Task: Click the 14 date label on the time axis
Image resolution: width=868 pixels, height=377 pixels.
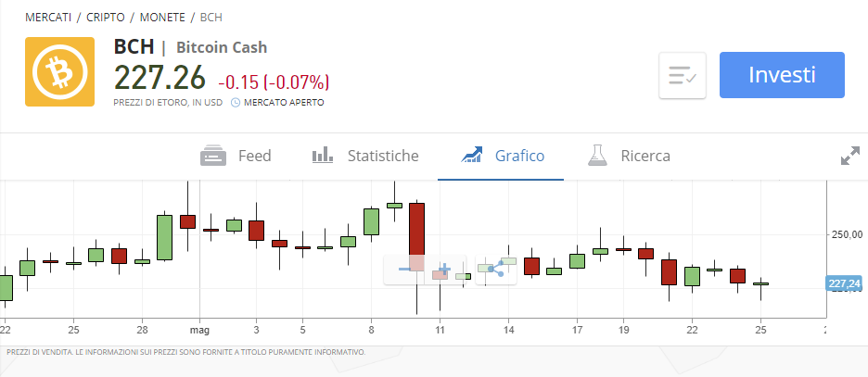Action: point(509,330)
